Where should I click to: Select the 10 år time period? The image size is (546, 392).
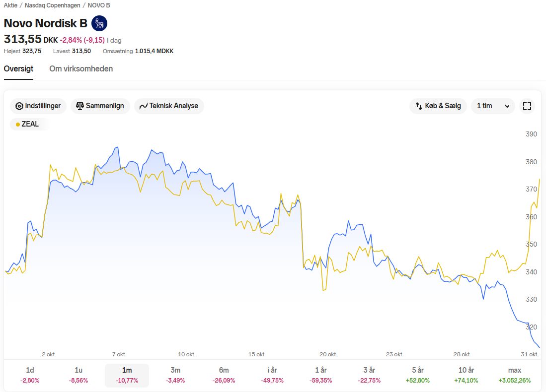pyautogui.click(x=466, y=375)
